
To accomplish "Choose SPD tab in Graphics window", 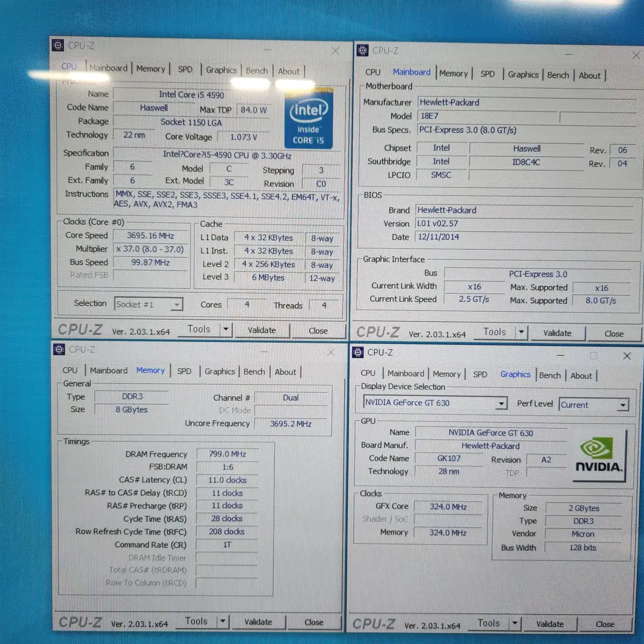I will tap(480, 375).
